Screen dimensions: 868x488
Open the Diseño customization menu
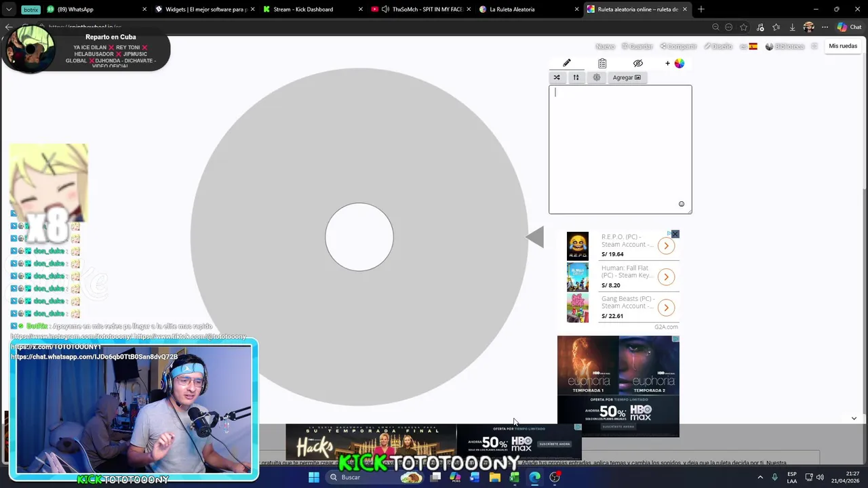click(718, 46)
